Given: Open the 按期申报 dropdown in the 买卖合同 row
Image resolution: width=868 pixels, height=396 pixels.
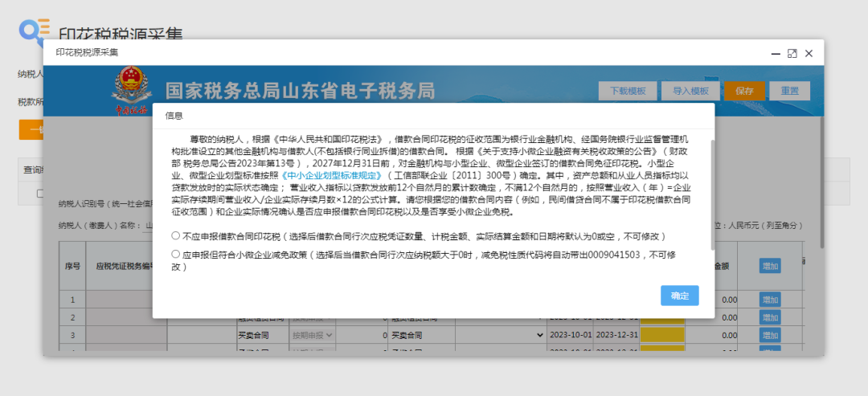Looking at the screenshot, I should 312,335.
